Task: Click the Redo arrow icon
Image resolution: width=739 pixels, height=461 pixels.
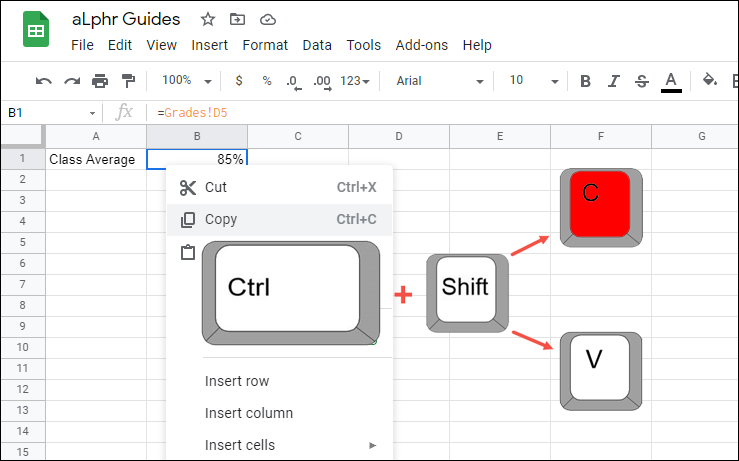Action: [x=72, y=81]
